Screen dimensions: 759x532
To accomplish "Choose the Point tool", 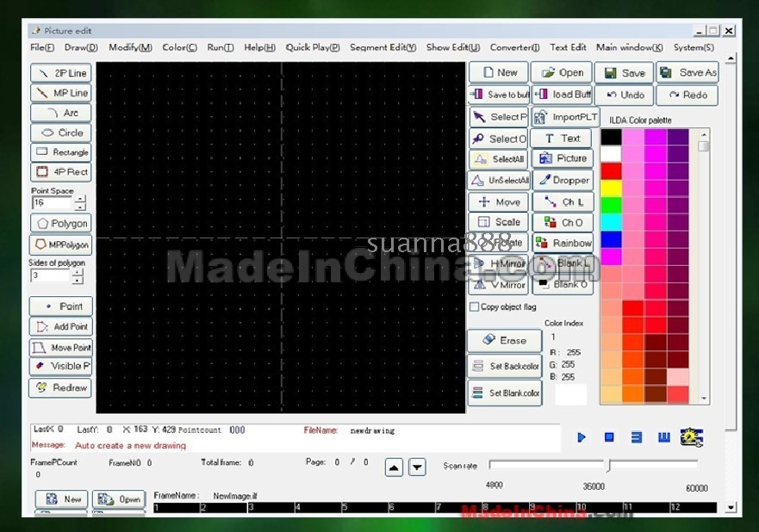I will click(x=61, y=306).
